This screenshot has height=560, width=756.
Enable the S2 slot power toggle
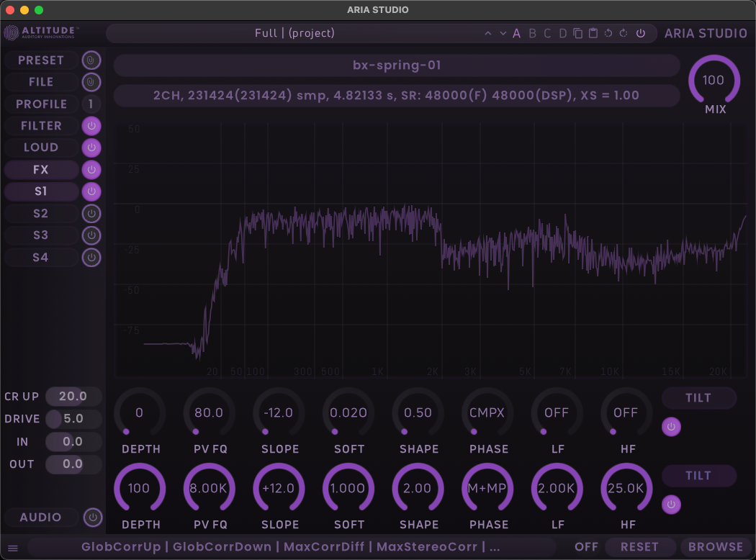coord(91,214)
